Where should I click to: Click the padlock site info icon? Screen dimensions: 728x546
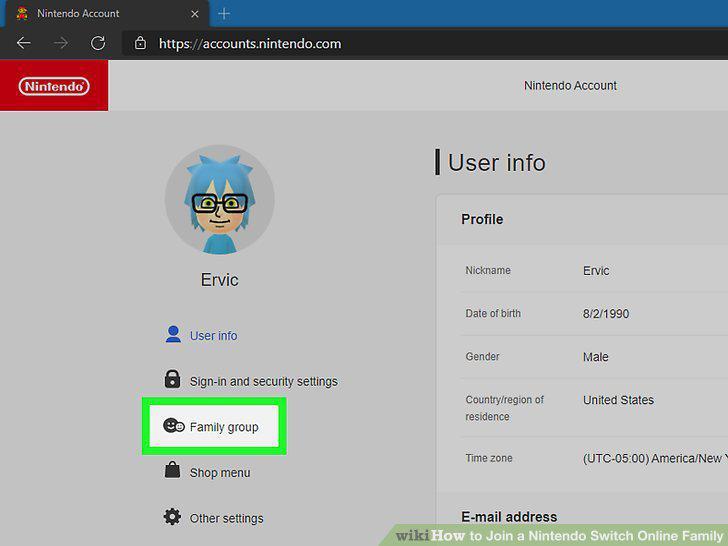pos(140,43)
